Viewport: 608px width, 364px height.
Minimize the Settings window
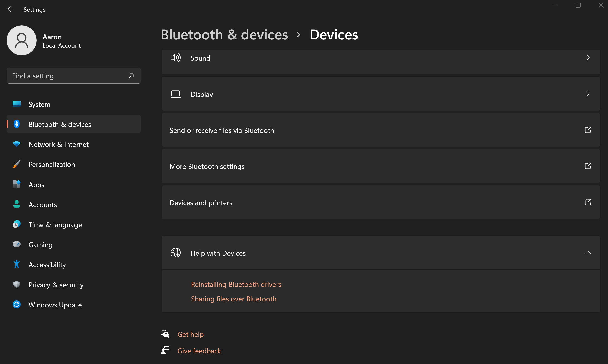pyautogui.click(x=555, y=5)
